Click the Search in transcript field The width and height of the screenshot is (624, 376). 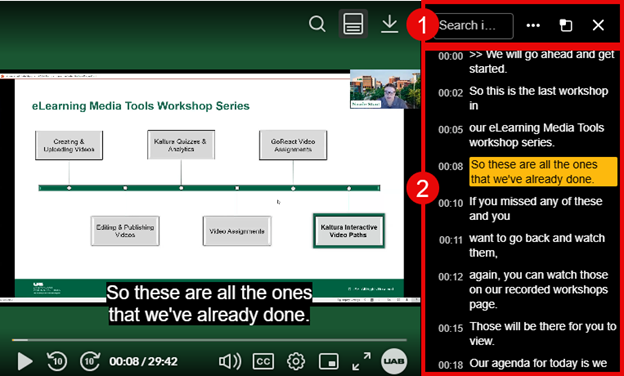pyautogui.click(x=473, y=26)
